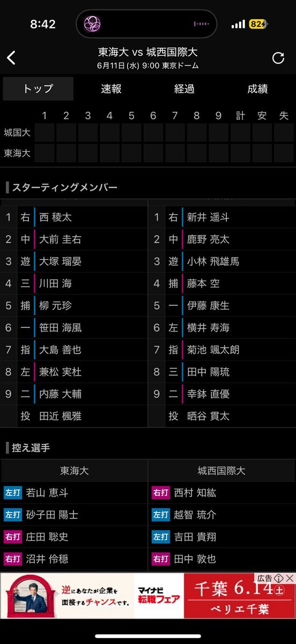Tap the battery indicator in status bar
Viewport: 296px width, 644px height.
point(258,25)
